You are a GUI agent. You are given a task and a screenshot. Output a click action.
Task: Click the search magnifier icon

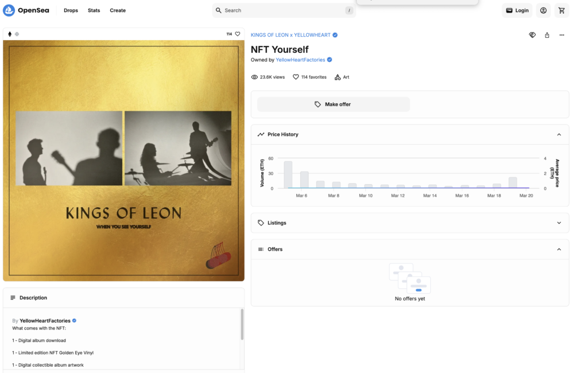219,10
